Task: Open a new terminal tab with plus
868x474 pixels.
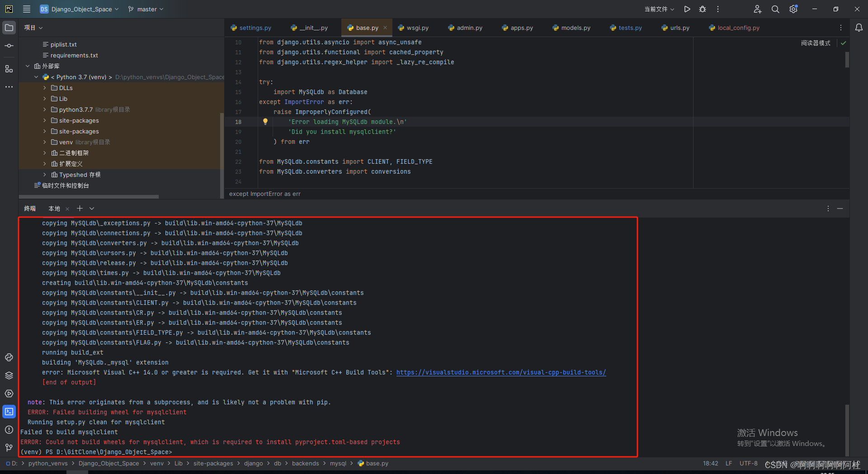Action: [x=80, y=208]
